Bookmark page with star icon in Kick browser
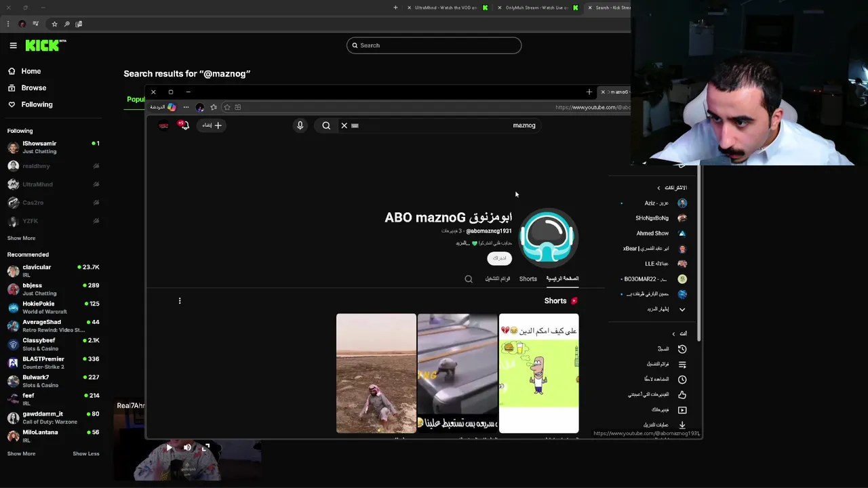This screenshot has width=868, height=488. [54, 24]
